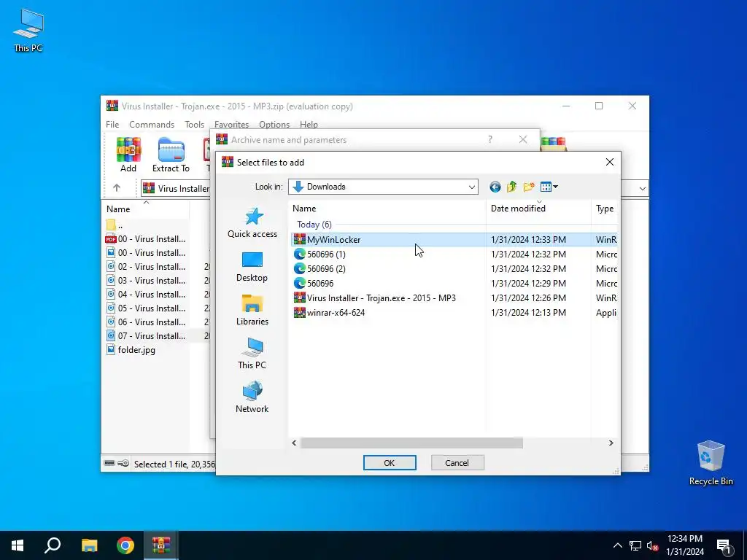747x560 pixels.
Task: Collapse the Today (6) group header
Action: (x=314, y=225)
